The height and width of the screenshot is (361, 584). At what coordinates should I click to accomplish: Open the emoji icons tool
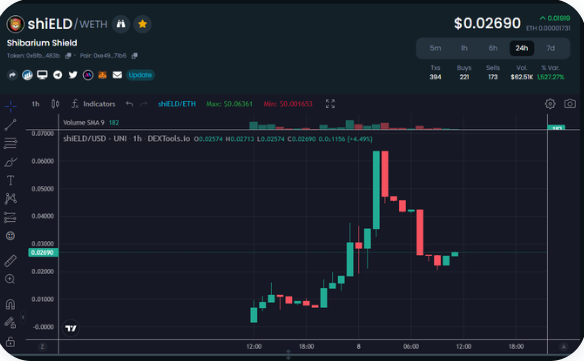coord(10,236)
